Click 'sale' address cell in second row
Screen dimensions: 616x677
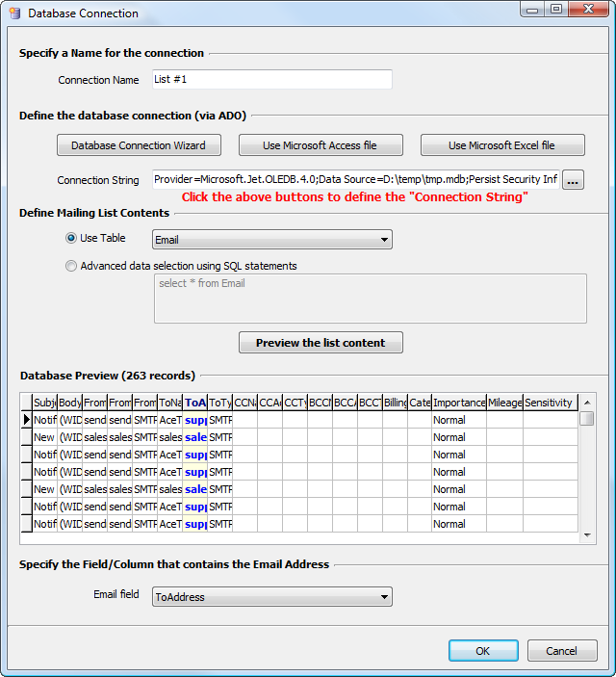(195, 437)
